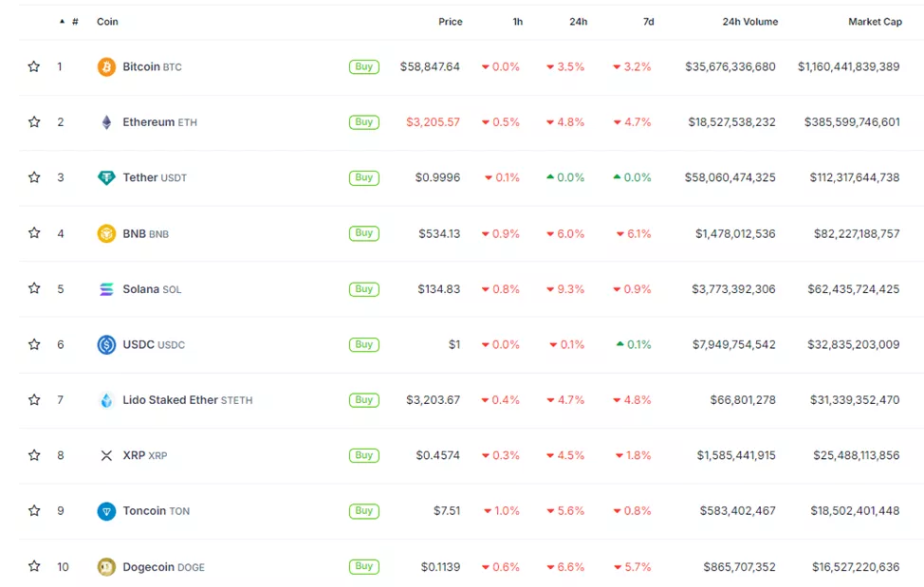Favorite Bitcoin with the star toggle
Image resolution: width=924 pixels, height=587 pixels.
[x=34, y=66]
